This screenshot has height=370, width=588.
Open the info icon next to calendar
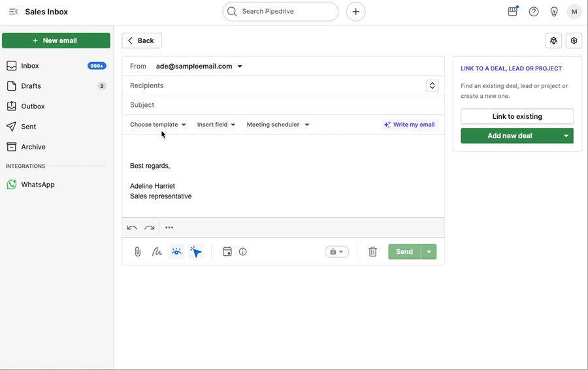point(242,252)
